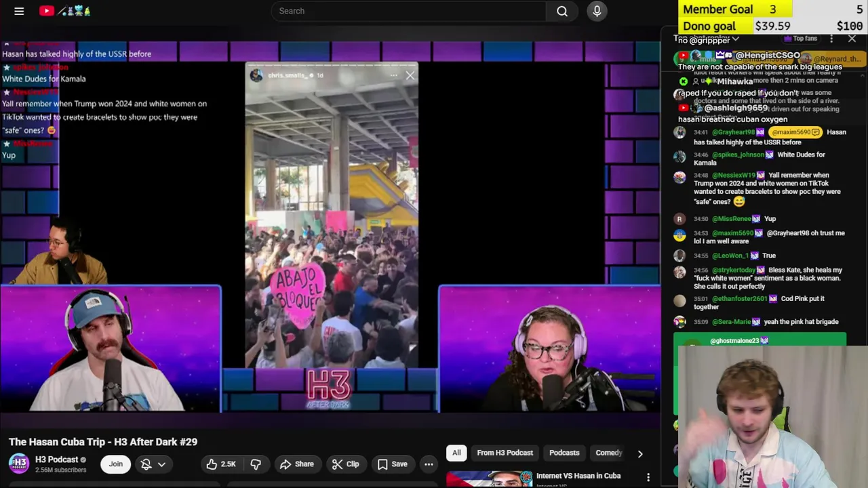This screenshot has height=488, width=868.
Task: Show more filter chips with next arrow
Action: click(x=639, y=453)
